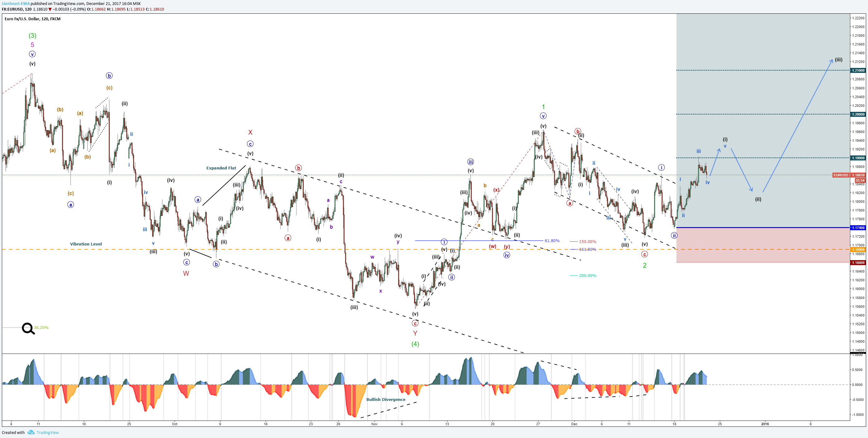Click the TradingView cloud logo icon
Viewport: 868px width, 438px height.
coord(31,432)
